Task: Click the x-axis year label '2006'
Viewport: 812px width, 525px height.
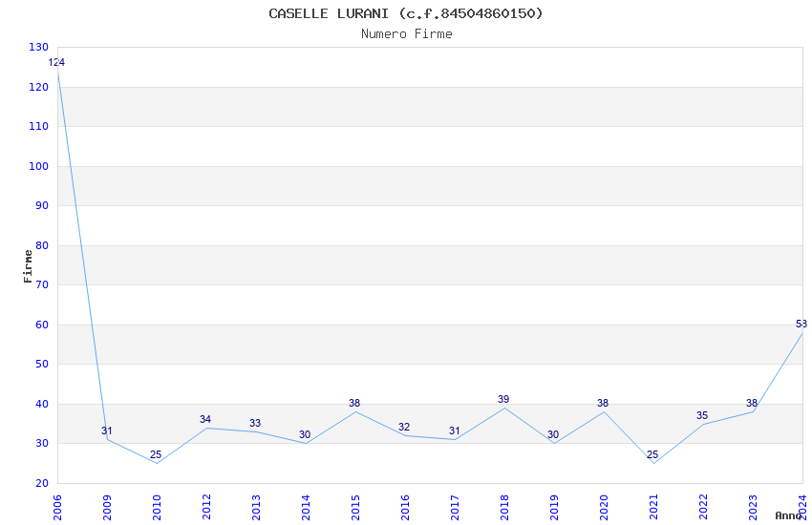Action: point(57,508)
